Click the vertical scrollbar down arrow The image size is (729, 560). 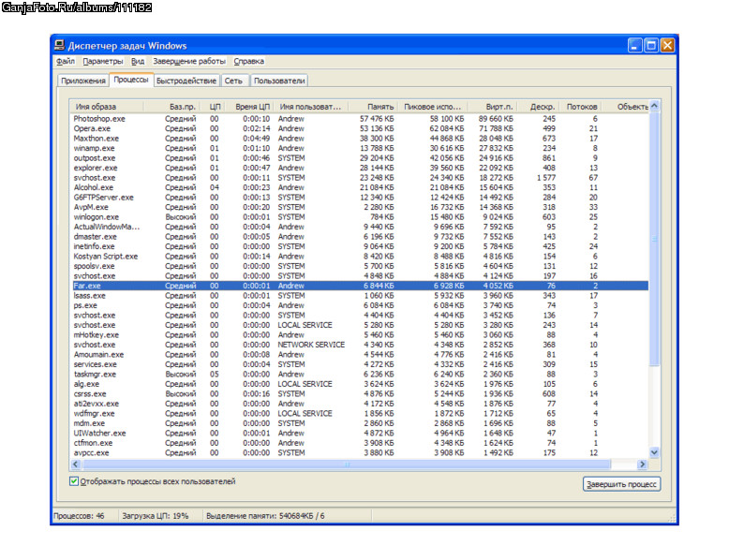pyautogui.click(x=655, y=452)
